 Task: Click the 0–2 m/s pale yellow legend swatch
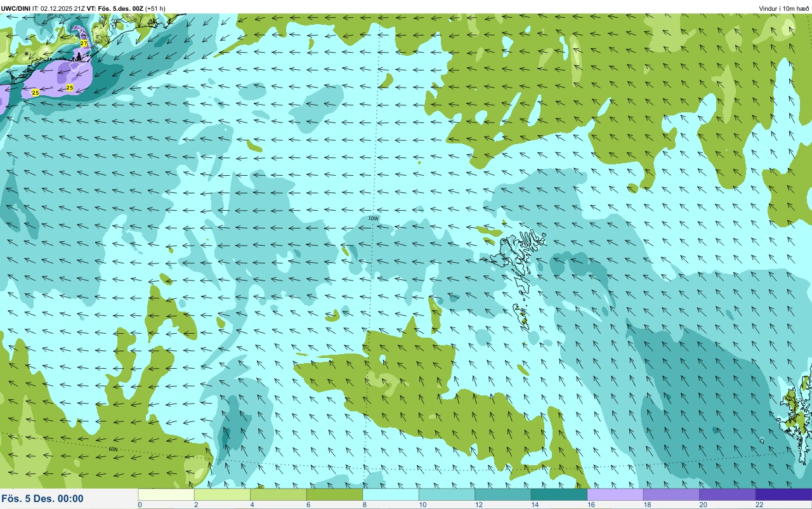(x=166, y=494)
